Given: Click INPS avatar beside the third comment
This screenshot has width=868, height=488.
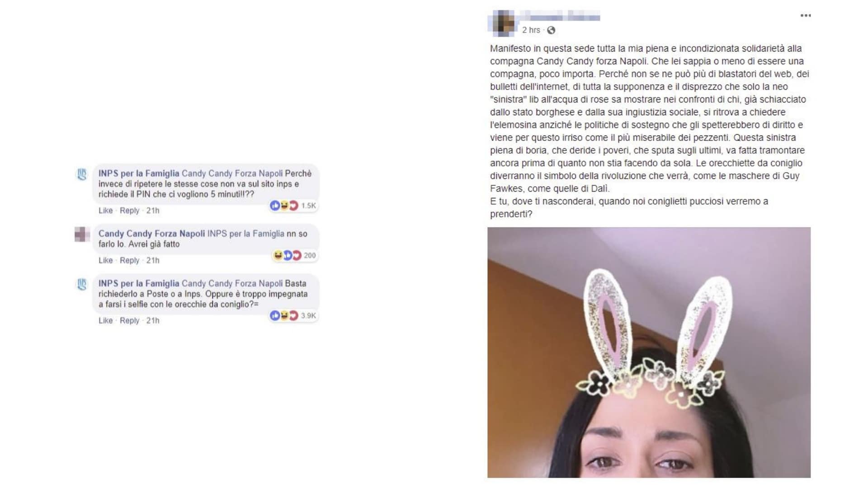Looking at the screenshot, I should click(82, 285).
